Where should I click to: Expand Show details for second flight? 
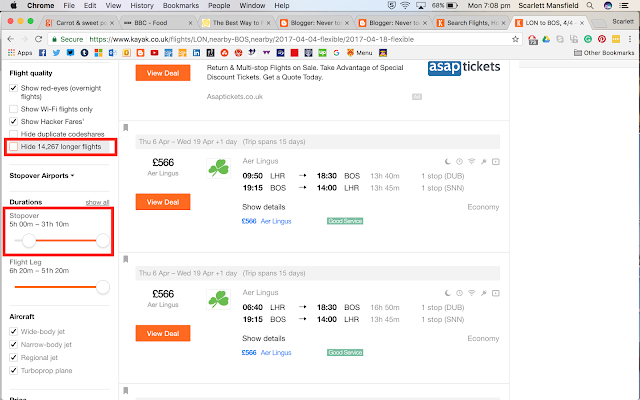click(x=264, y=338)
